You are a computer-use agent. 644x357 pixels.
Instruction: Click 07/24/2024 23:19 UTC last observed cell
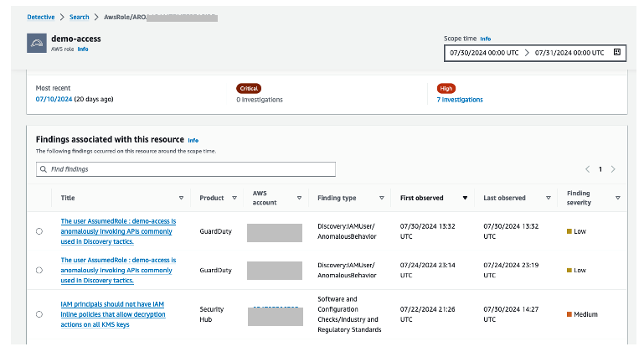coord(511,271)
